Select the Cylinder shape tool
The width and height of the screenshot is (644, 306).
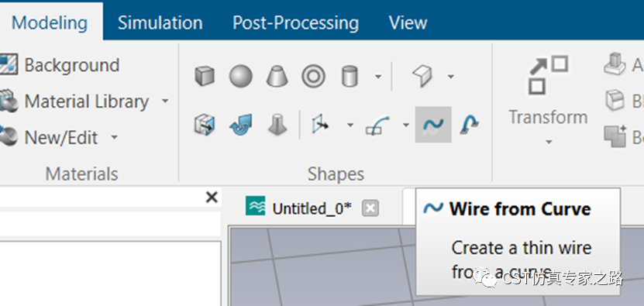tap(350, 77)
